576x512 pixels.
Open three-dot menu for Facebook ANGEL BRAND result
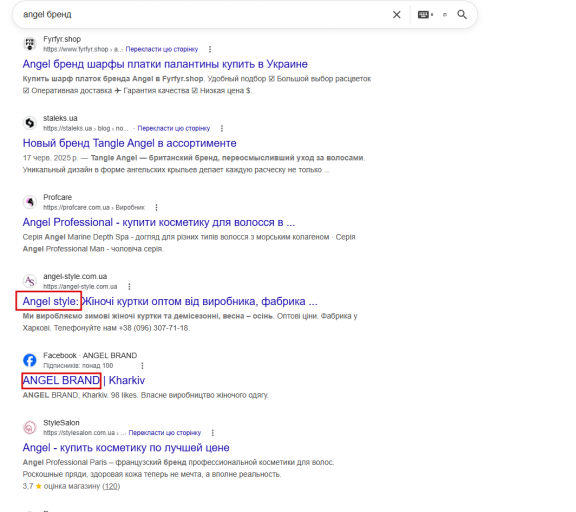click(x=143, y=365)
